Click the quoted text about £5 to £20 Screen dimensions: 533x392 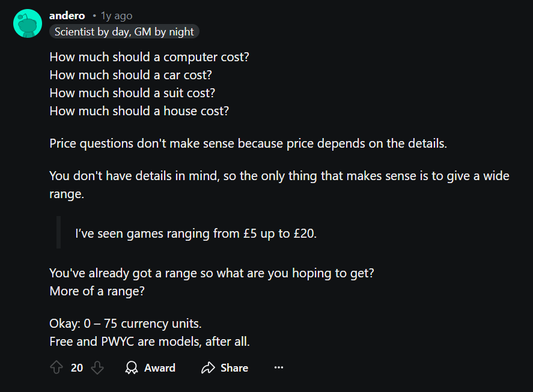pyautogui.click(x=196, y=234)
